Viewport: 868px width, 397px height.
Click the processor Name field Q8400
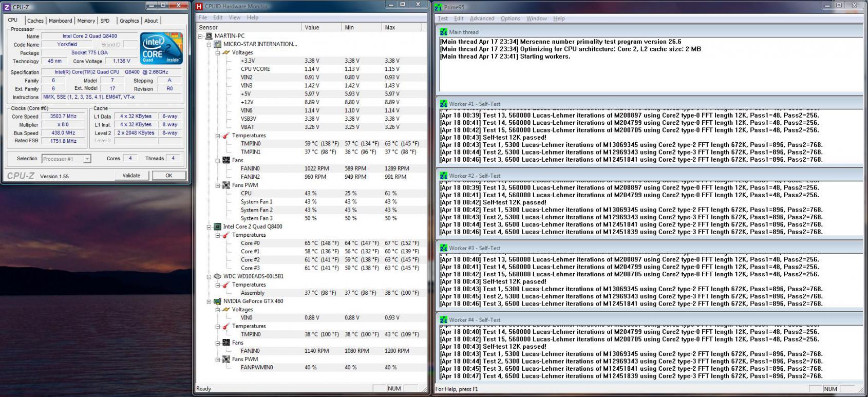tap(89, 36)
